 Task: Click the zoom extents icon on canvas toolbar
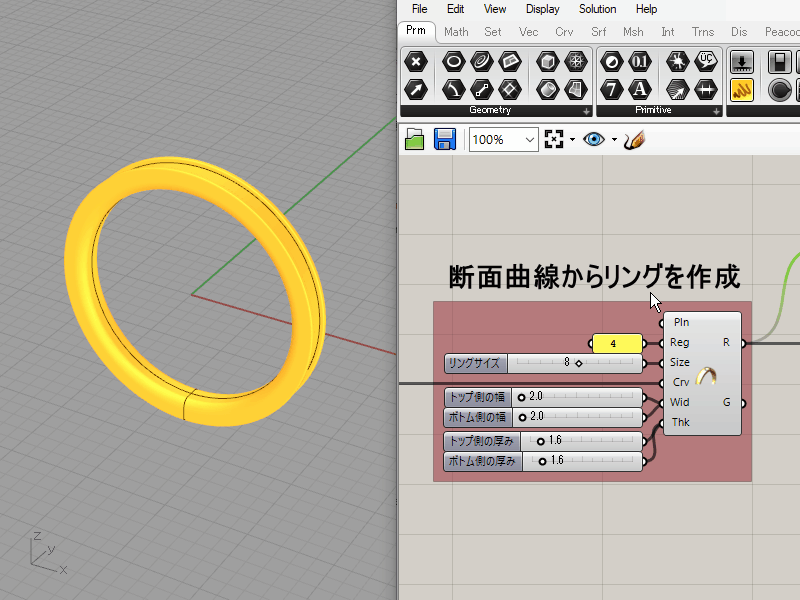556,140
